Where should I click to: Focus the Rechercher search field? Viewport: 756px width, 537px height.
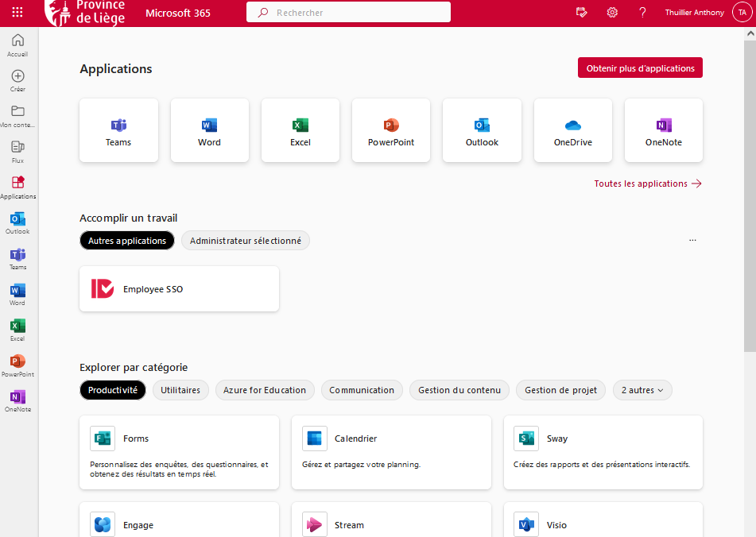click(349, 13)
